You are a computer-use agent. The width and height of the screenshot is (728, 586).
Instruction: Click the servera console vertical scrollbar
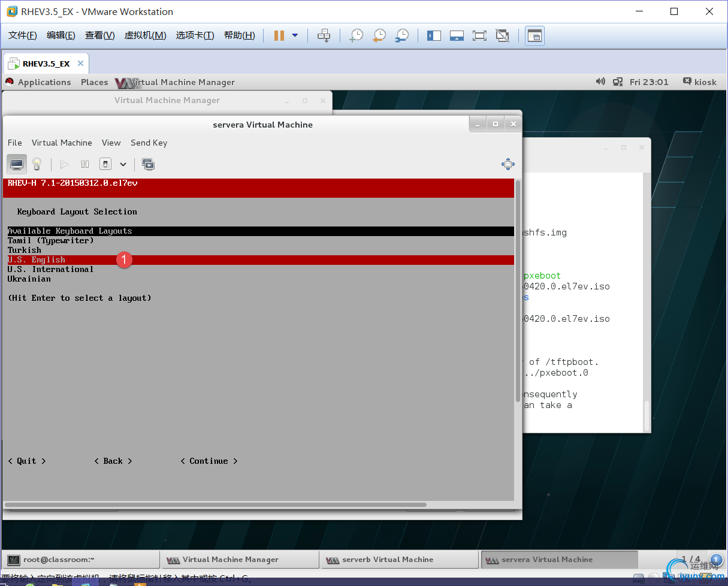[x=518, y=291]
